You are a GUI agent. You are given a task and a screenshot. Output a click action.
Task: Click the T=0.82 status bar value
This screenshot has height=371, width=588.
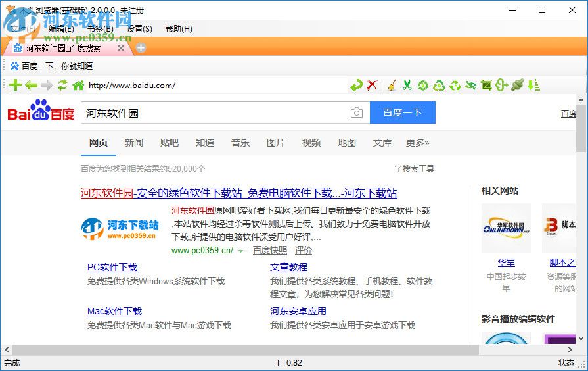pyautogui.click(x=289, y=362)
